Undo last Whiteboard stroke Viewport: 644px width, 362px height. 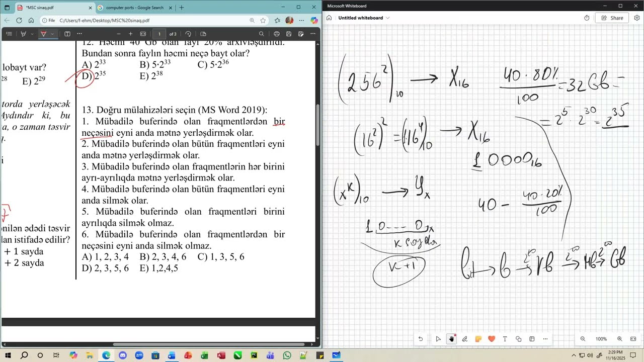tap(421, 339)
